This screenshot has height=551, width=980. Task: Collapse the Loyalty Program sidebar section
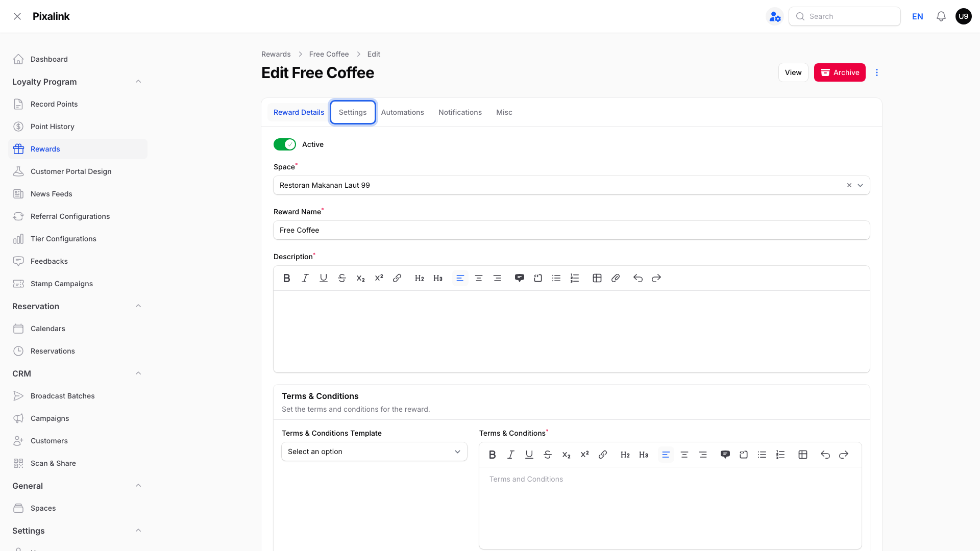(x=138, y=82)
